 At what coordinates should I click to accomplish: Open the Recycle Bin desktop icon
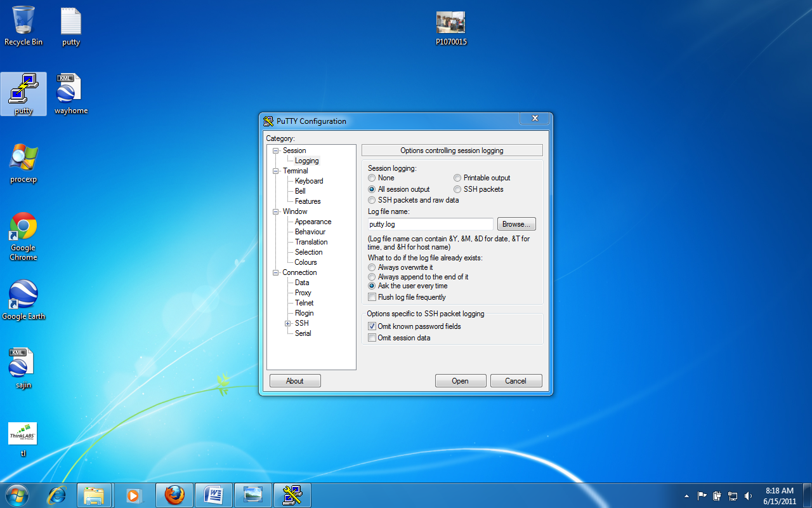(x=23, y=26)
